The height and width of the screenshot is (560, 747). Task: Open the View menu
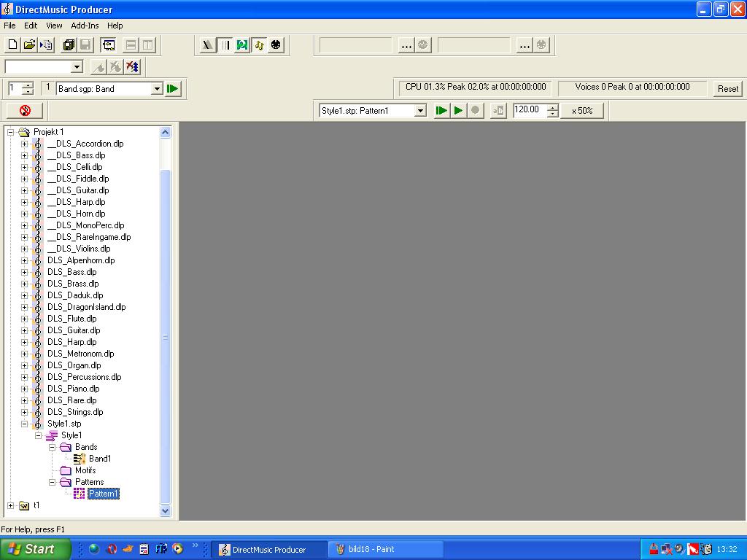point(54,26)
